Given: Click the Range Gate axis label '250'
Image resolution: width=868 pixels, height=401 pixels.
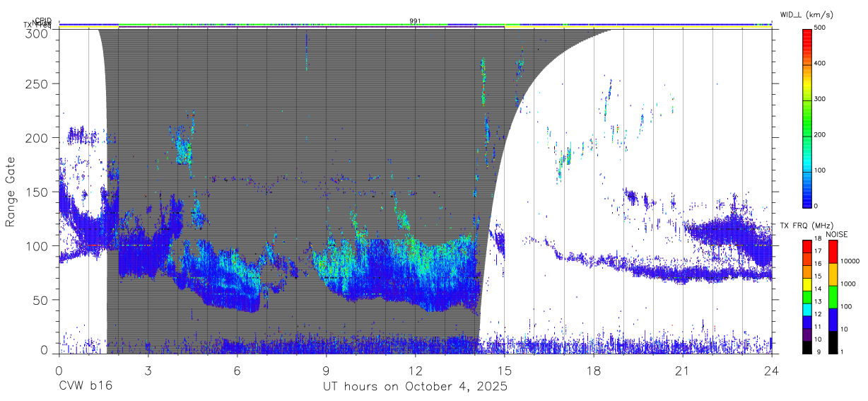Looking at the screenshot, I should point(37,83).
